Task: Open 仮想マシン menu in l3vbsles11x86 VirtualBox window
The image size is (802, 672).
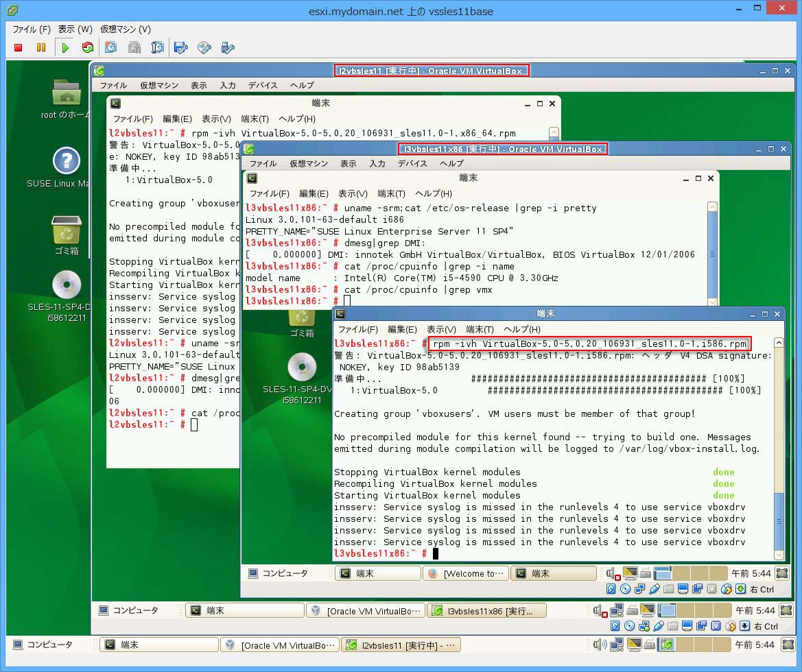Action: (x=309, y=163)
